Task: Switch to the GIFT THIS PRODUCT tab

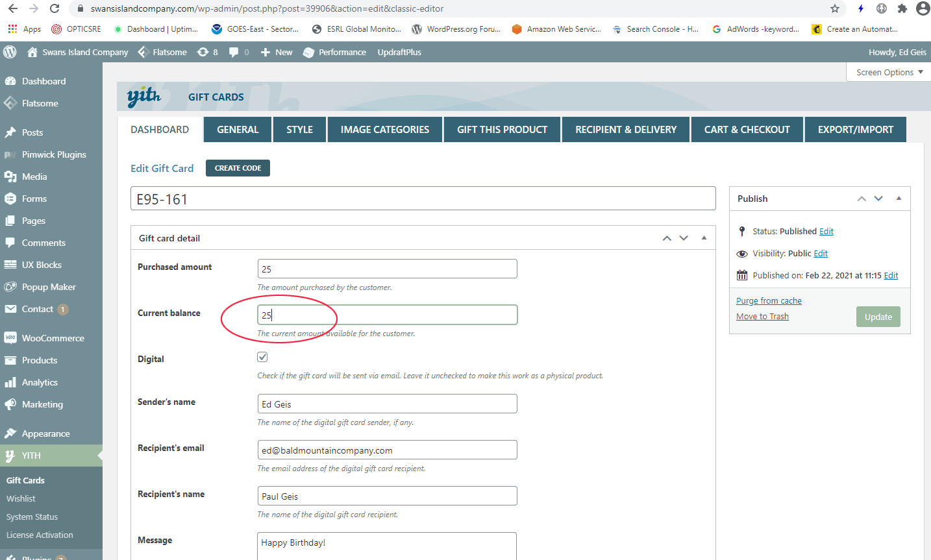Action: pos(502,129)
